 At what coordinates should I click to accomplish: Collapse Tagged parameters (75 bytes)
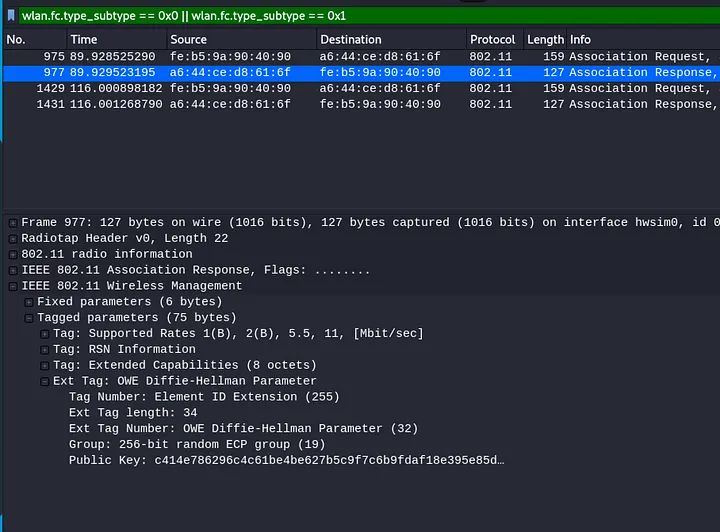(29, 318)
